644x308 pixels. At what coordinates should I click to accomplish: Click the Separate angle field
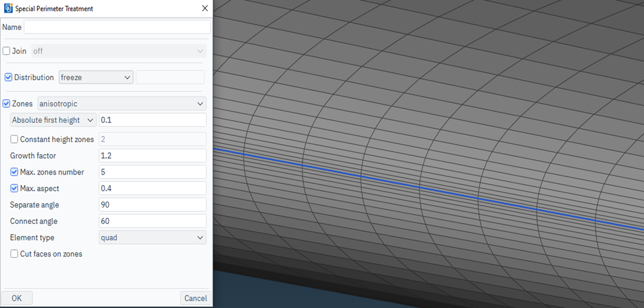pyautogui.click(x=152, y=205)
